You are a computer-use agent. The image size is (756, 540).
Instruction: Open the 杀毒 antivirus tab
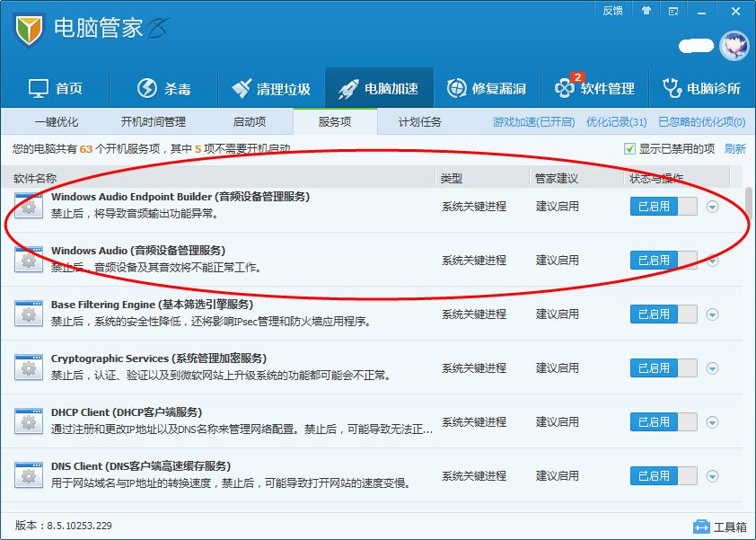[164, 88]
